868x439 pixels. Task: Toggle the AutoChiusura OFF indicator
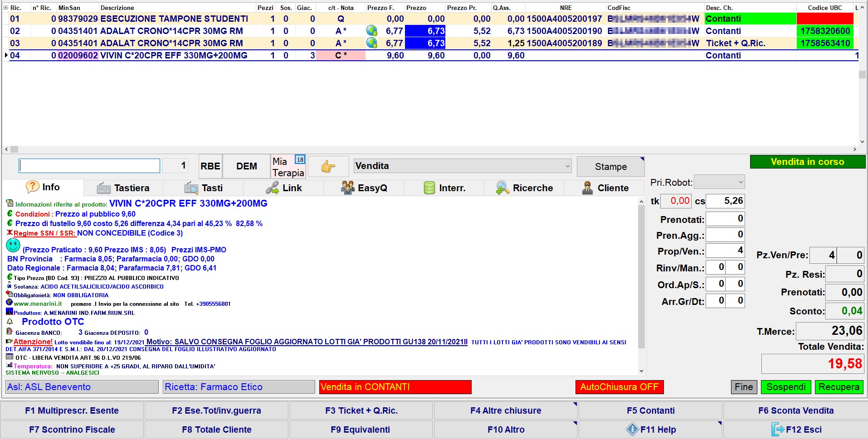click(x=619, y=387)
